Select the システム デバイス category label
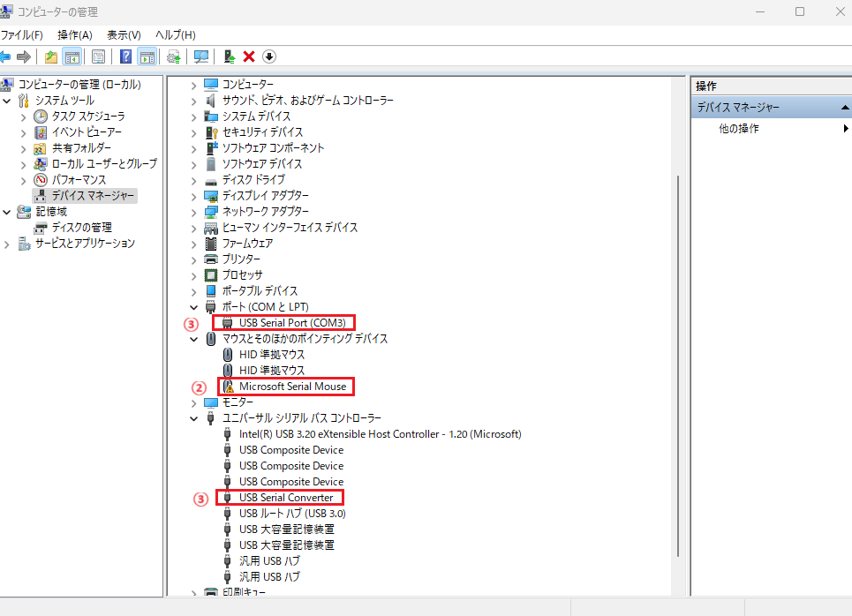852x616 pixels. pos(256,116)
